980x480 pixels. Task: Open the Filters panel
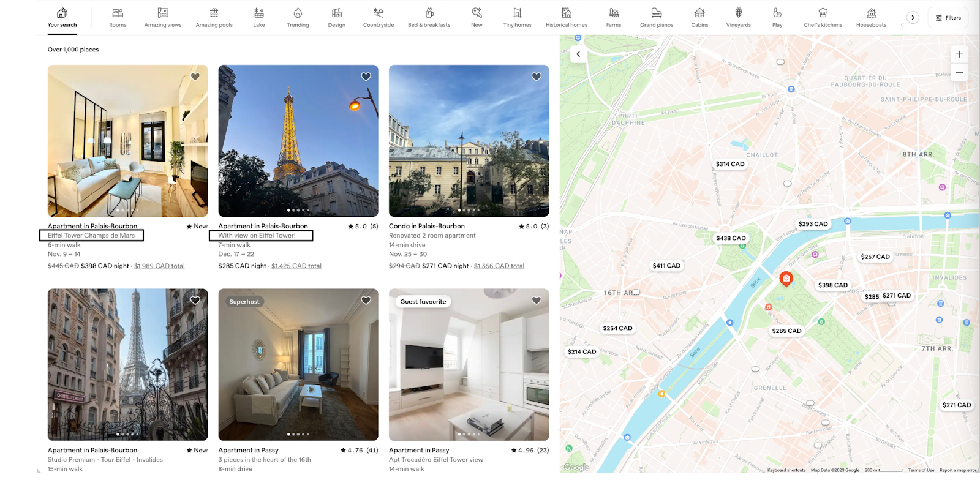coord(948,18)
